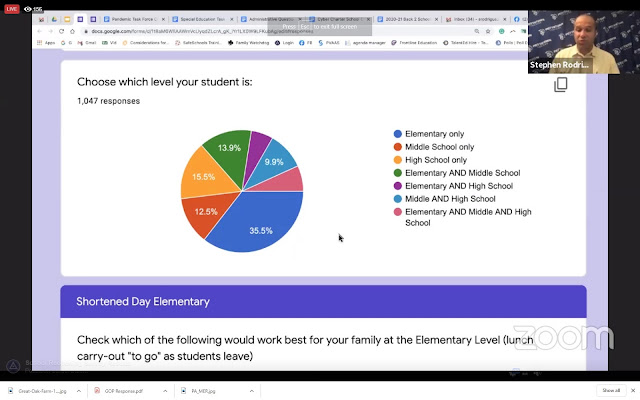Open the zoom magnifier icon in address bar
640x400 pixels.
click(x=477, y=31)
